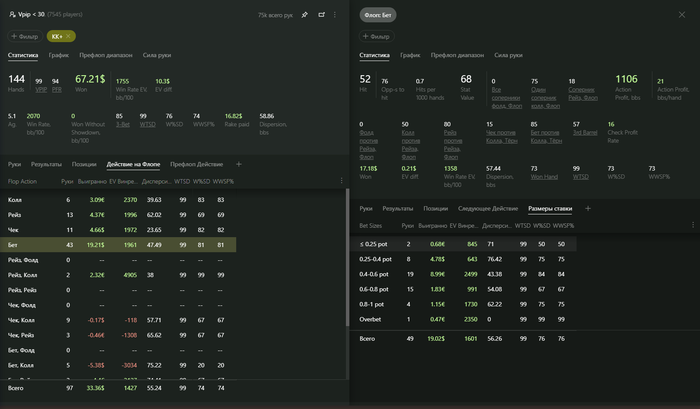
Task: Switch to Префлоп Действие tab
Action: [196, 164]
